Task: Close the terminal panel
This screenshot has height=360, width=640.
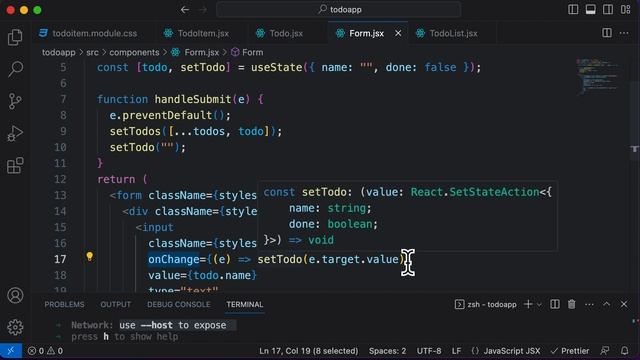Action: 624,304
